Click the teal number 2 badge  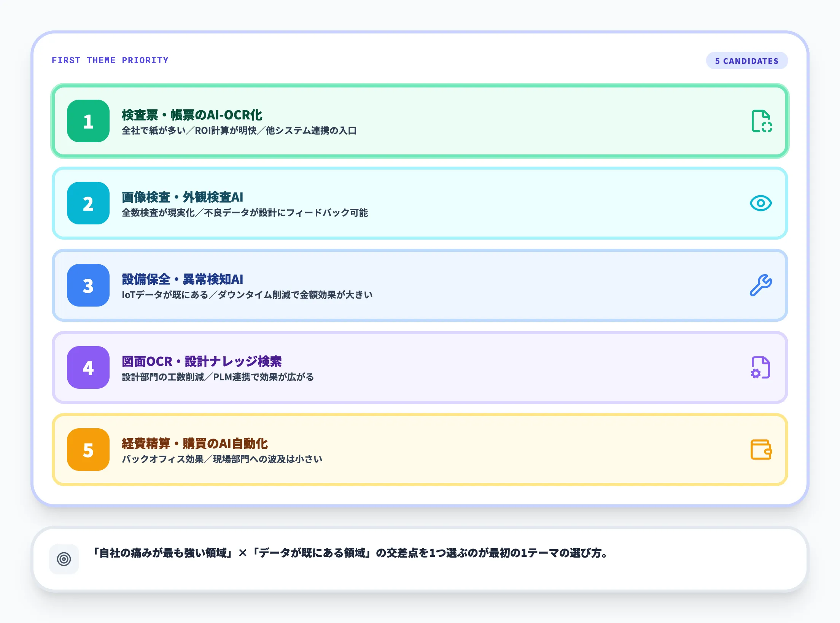(88, 203)
